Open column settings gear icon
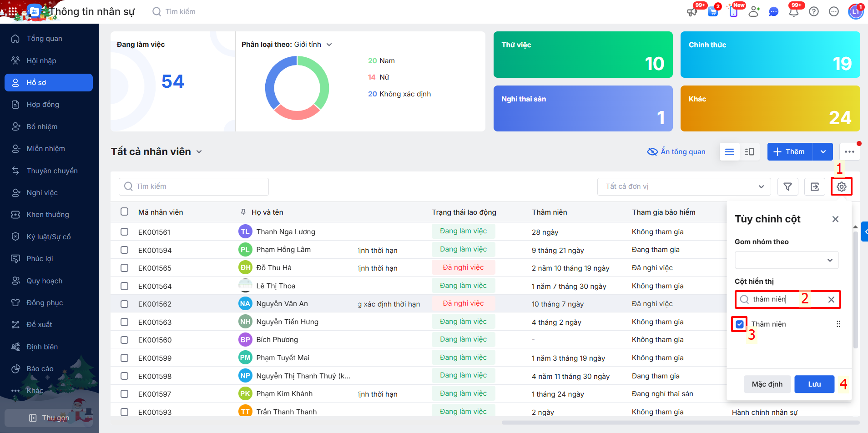 pyautogui.click(x=841, y=186)
